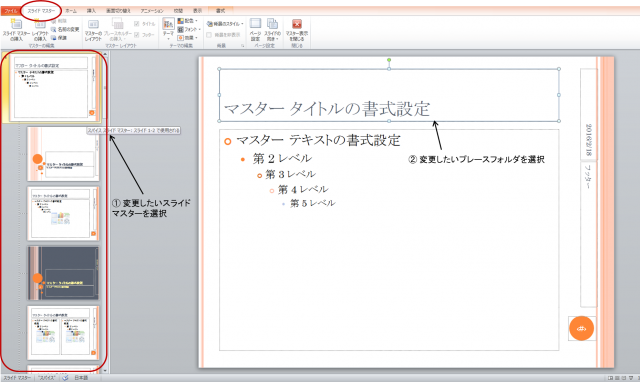640x382 pixels.
Task: Select the Slide Master (スライドマスター) ribbon tab
Action: [x=41, y=11]
